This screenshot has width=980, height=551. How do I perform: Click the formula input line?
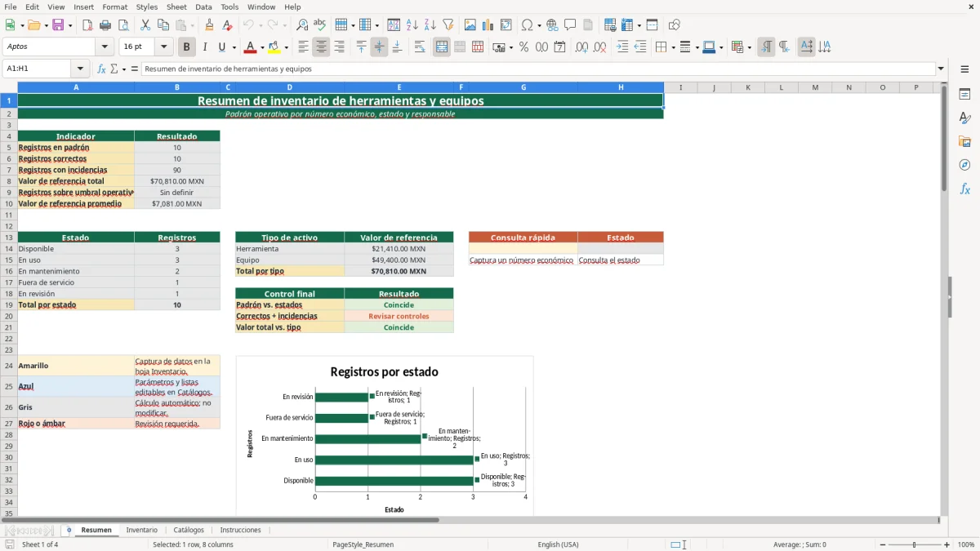pyautogui.click(x=538, y=69)
